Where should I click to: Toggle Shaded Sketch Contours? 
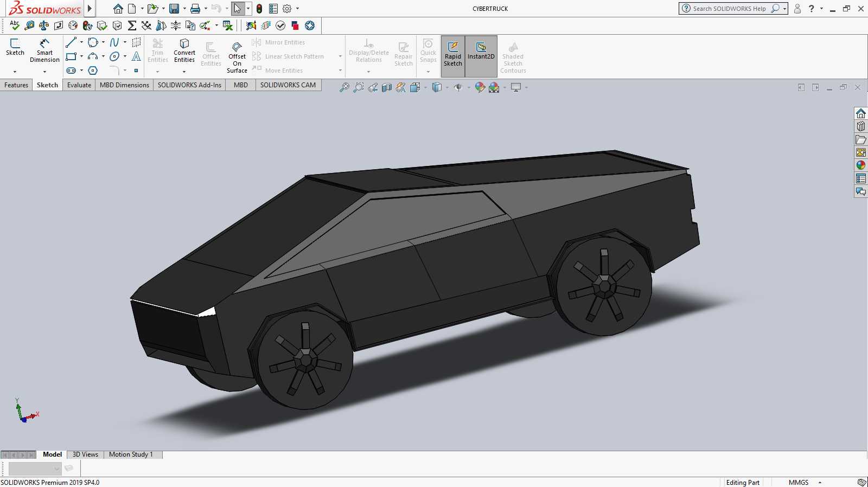coord(513,56)
